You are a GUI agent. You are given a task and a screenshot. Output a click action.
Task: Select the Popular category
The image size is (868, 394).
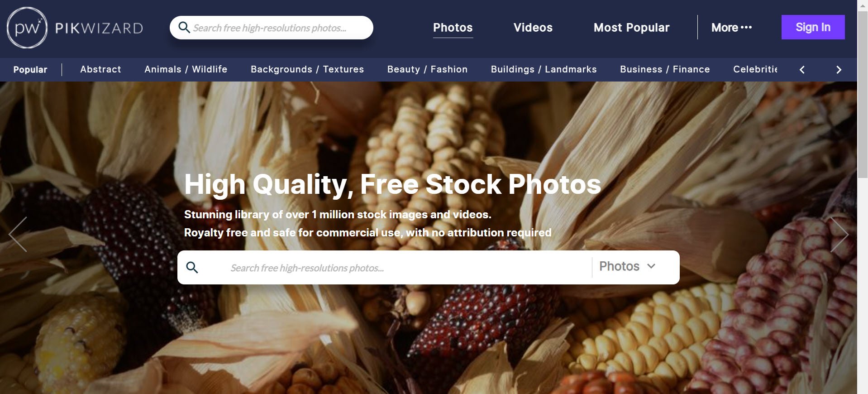click(30, 69)
